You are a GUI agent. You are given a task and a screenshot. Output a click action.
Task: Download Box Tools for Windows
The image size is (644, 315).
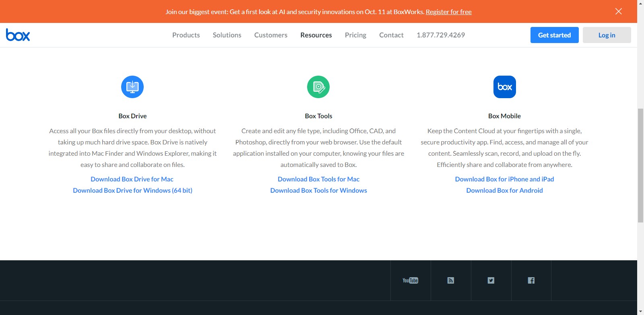318,190
